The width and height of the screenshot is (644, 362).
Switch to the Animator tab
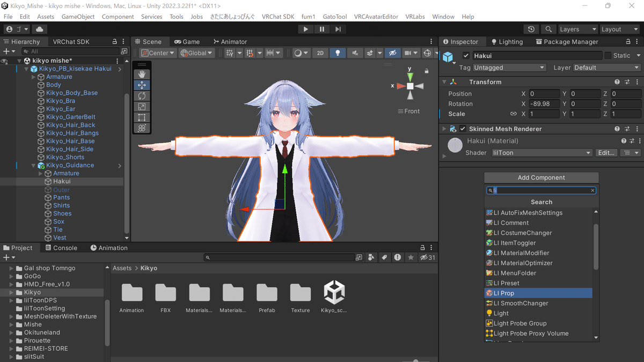(230, 41)
